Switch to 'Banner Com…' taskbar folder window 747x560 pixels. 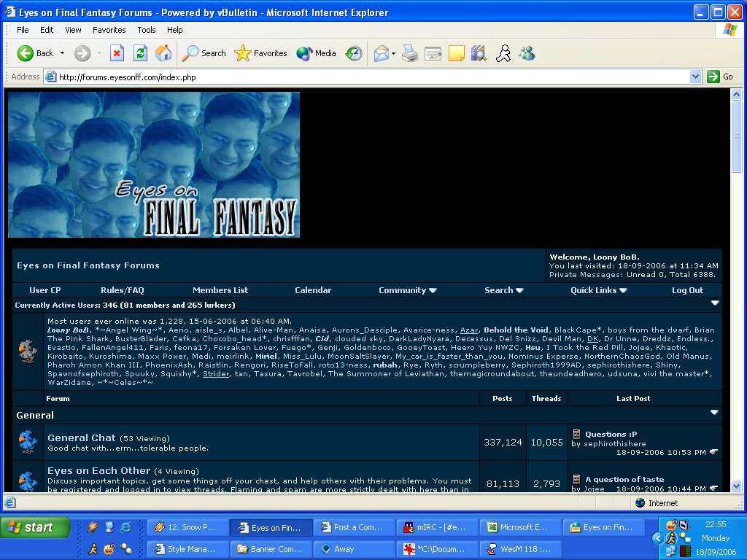(271, 549)
